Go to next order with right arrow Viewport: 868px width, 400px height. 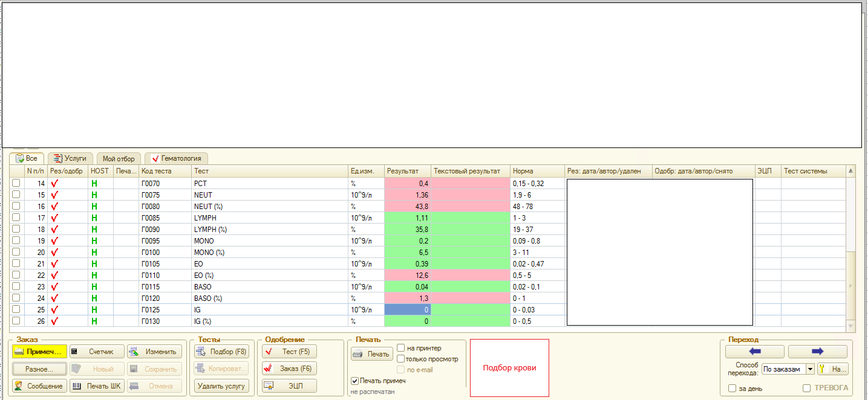[817, 352]
